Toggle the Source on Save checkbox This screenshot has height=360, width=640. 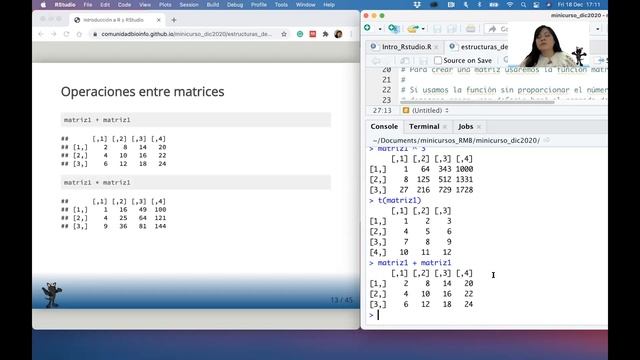(x=438, y=60)
